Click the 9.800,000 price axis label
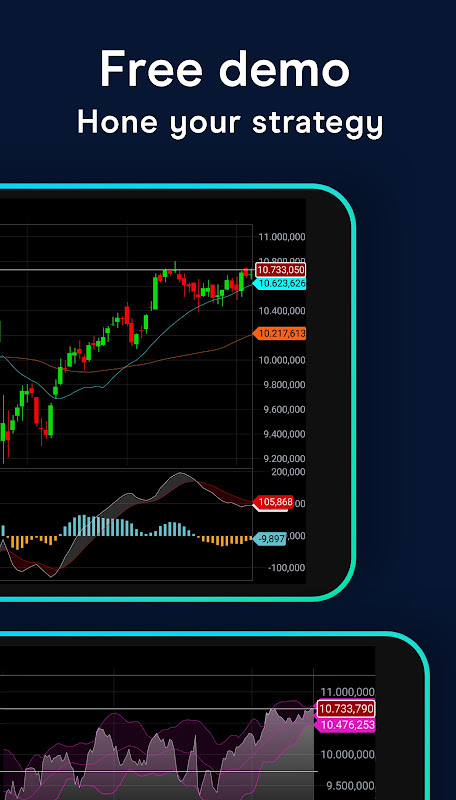Viewport: 456px width, 800px height. 284,385
